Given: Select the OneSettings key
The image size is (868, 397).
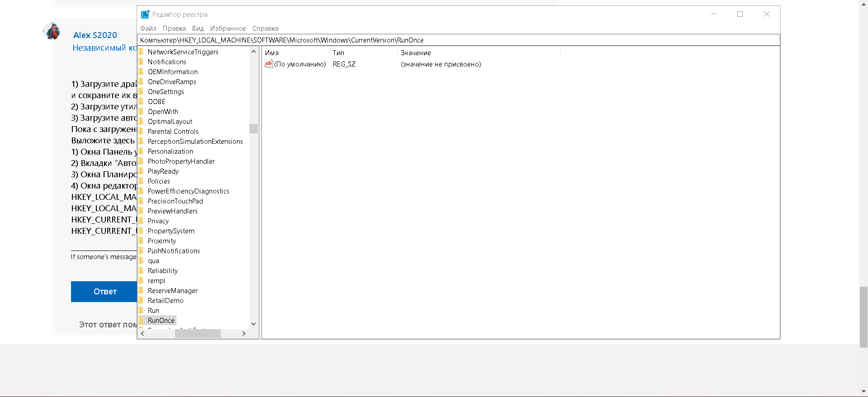Looking at the screenshot, I should click(x=166, y=92).
